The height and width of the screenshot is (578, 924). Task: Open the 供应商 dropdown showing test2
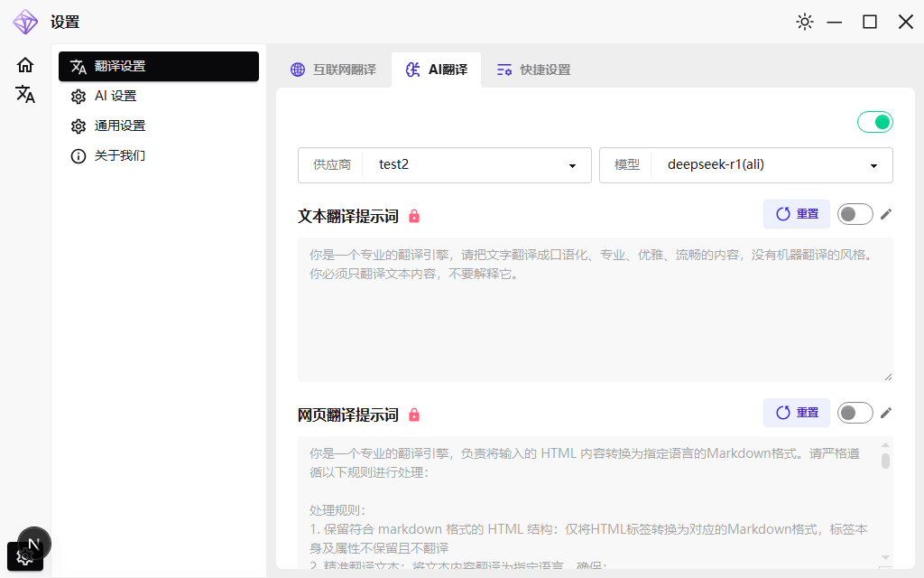[x=478, y=165]
